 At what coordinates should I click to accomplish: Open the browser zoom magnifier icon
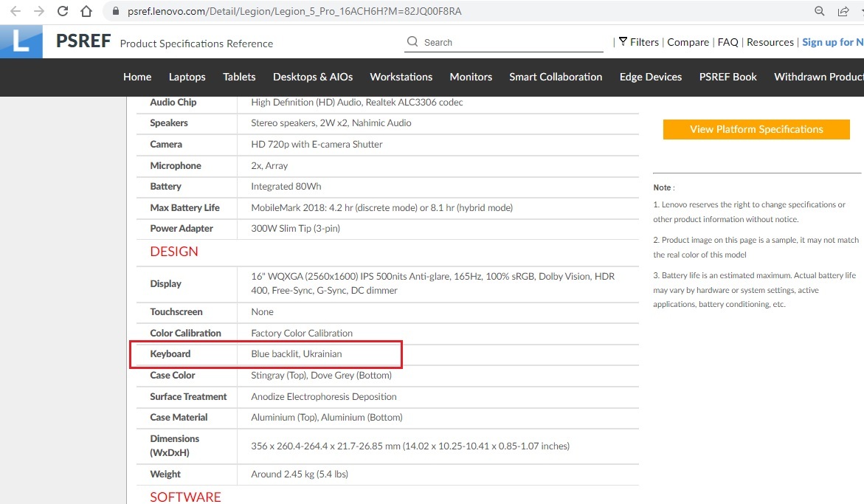click(x=820, y=11)
